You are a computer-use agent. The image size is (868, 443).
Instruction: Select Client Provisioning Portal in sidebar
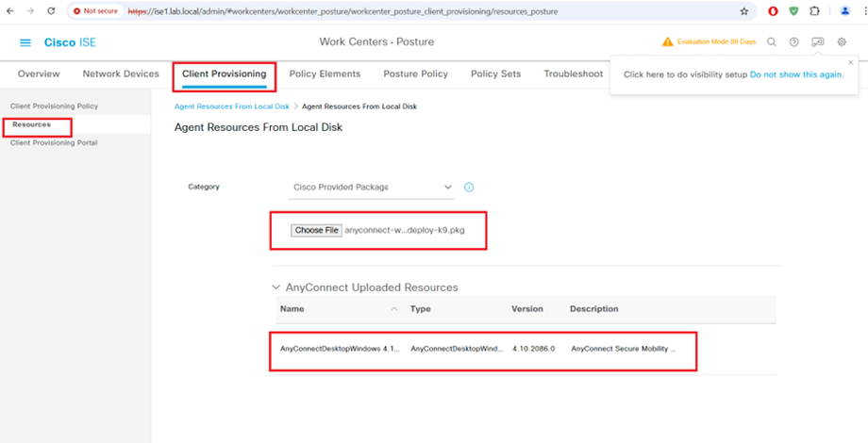point(54,142)
